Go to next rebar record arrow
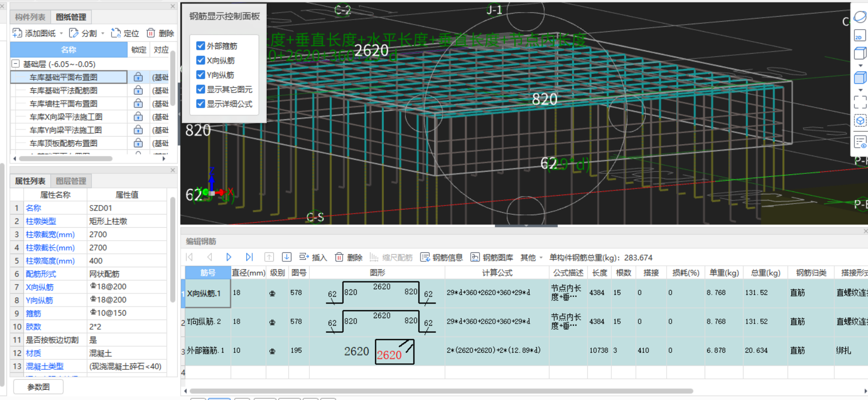The width and height of the screenshot is (868, 400). 229,257
